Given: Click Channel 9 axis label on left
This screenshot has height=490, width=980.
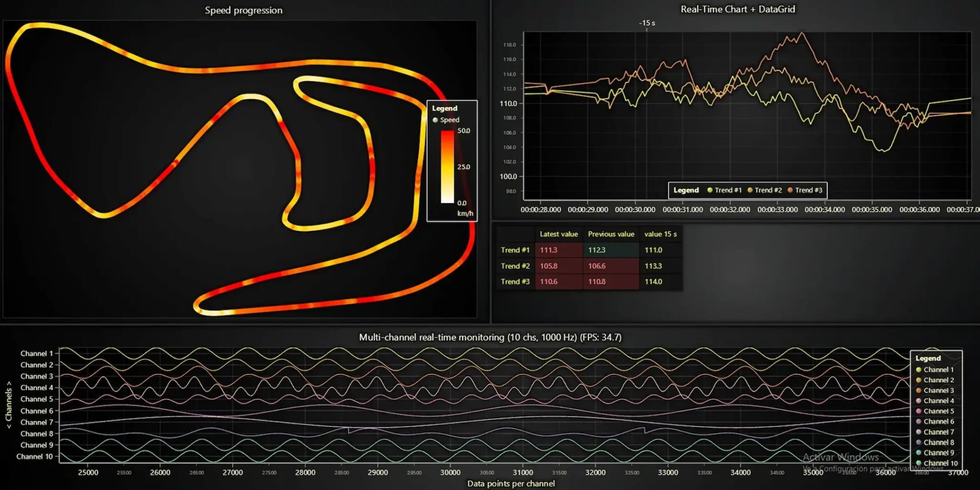Looking at the screenshot, I should coord(37,445).
